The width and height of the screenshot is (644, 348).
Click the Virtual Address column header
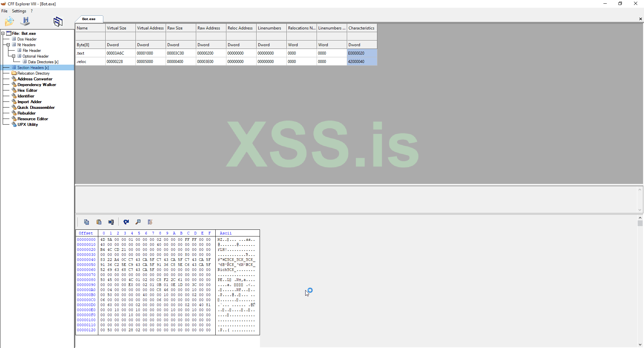[x=151, y=28]
